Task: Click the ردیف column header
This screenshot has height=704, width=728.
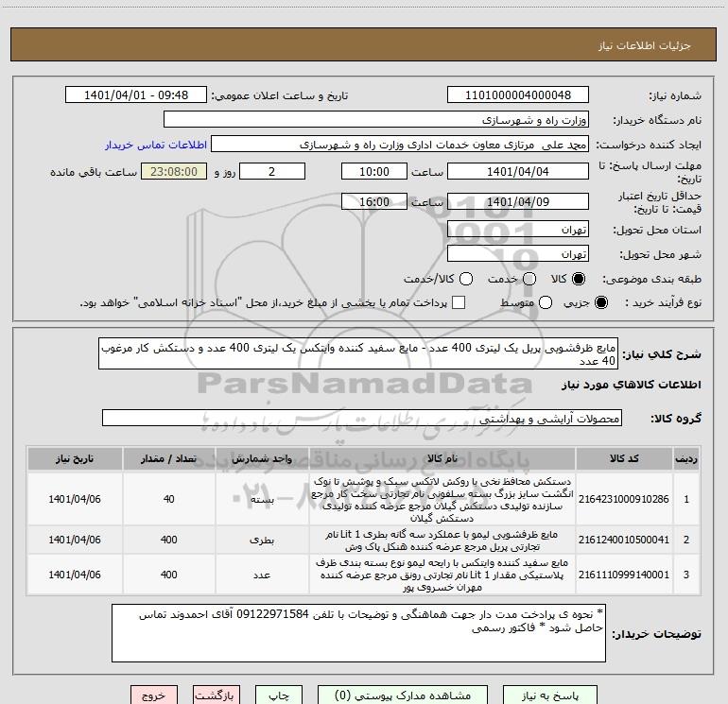Action: coord(686,458)
